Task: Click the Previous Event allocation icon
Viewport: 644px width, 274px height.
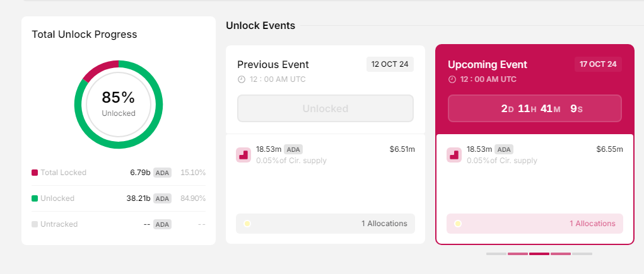Action: [243, 155]
